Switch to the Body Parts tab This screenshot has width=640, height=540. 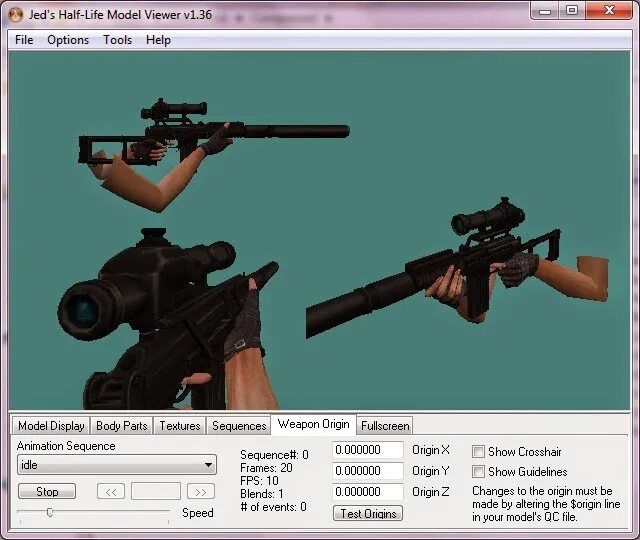tap(122, 426)
